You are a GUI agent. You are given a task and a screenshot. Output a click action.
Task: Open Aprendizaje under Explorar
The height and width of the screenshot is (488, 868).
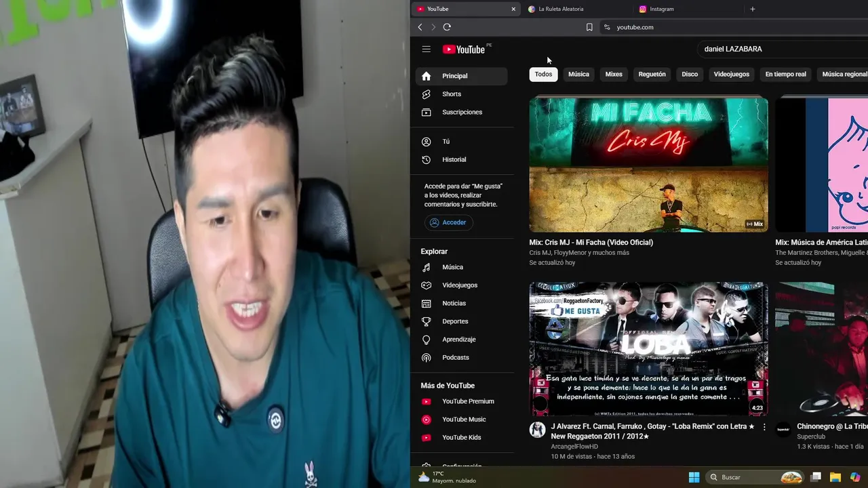click(x=461, y=340)
